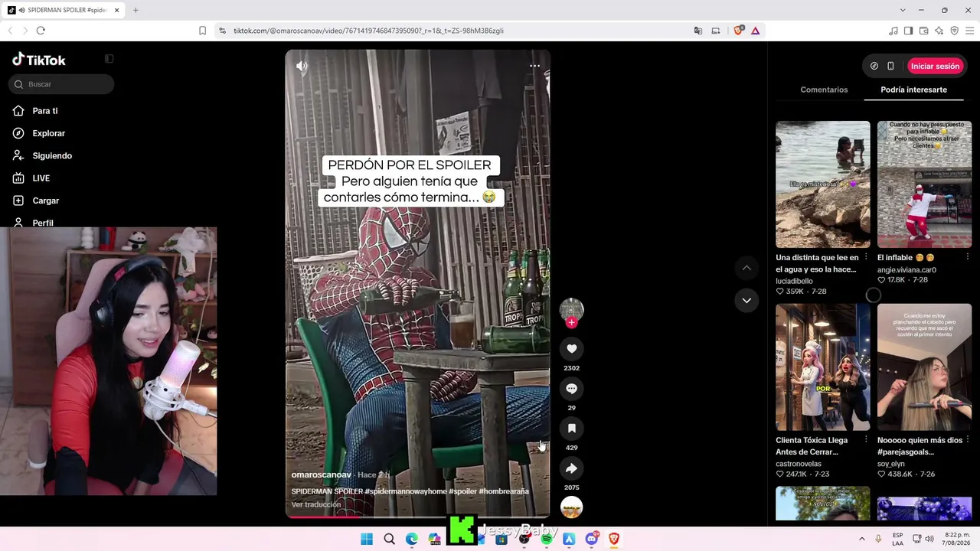Open options for 'Nooooo quien más dios' video
Viewport: 980px width, 551px height.
point(967,439)
